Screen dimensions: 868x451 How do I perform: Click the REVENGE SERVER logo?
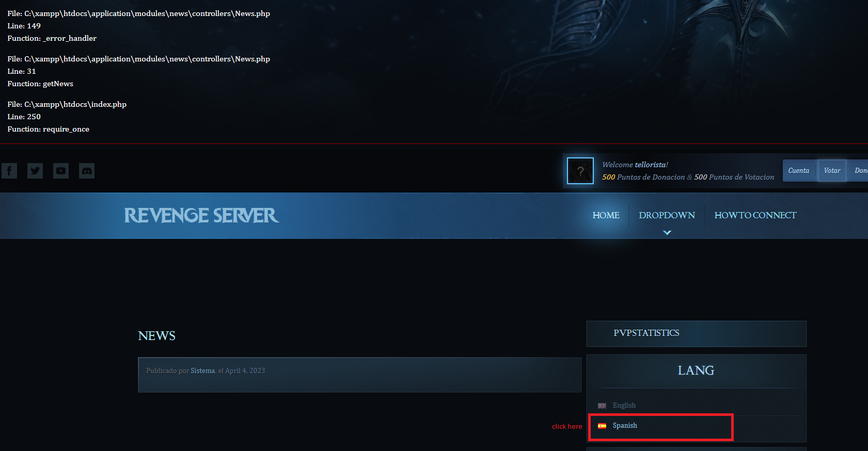[201, 216]
